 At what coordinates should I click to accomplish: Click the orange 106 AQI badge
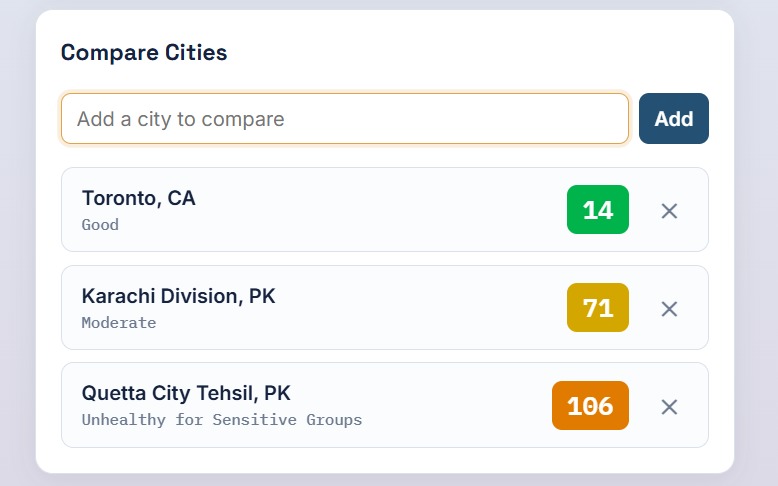pos(590,406)
